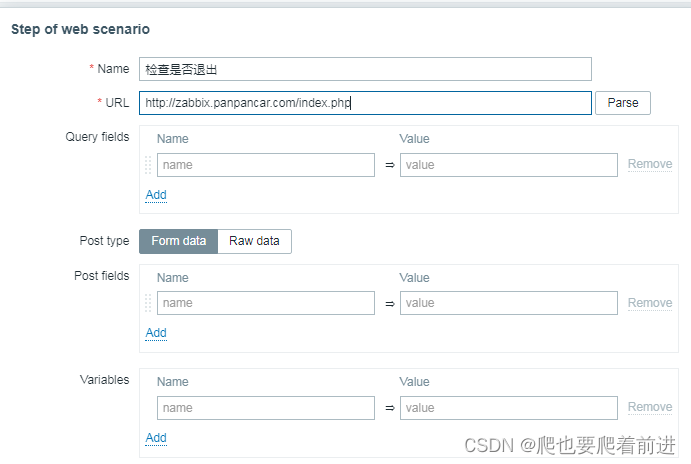Click the Query fields name input
Screen dimensions: 691x464
[266, 165]
